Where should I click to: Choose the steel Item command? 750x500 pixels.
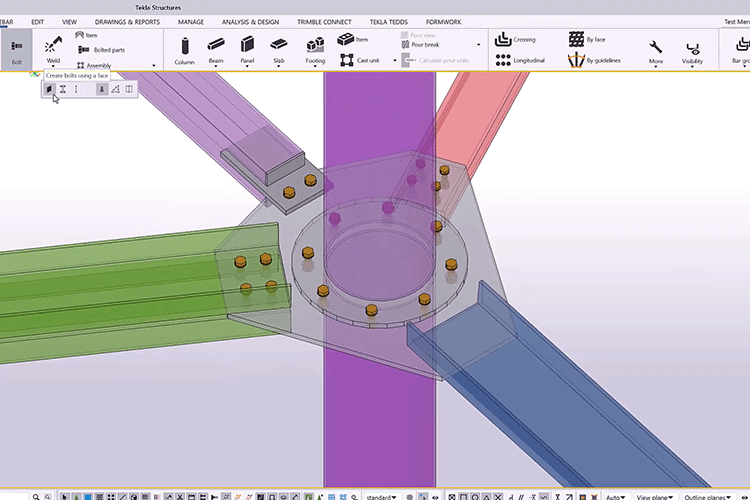(87, 35)
